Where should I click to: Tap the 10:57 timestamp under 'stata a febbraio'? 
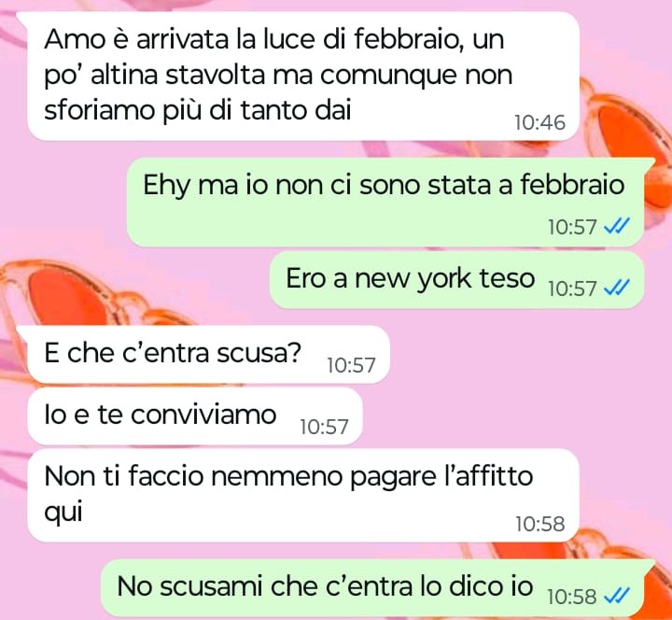(572, 226)
